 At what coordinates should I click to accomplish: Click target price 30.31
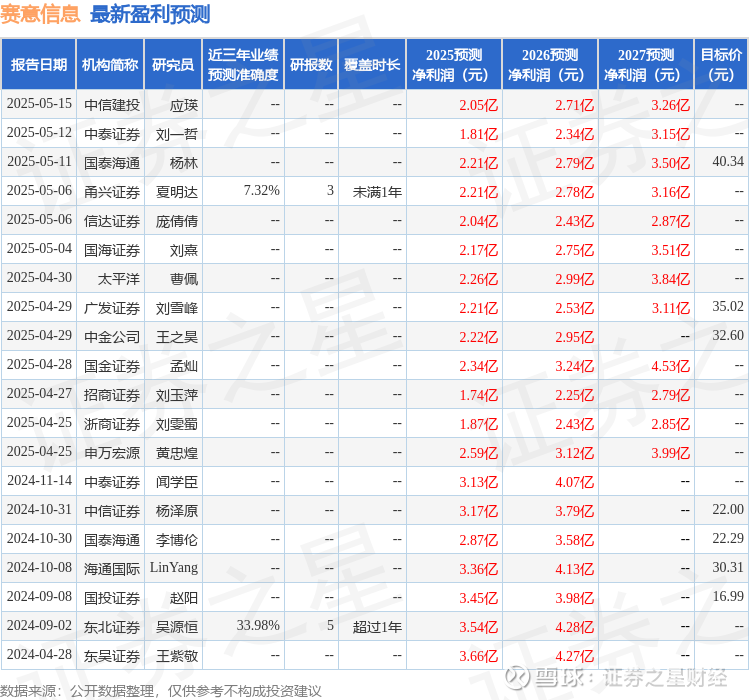tap(728, 567)
